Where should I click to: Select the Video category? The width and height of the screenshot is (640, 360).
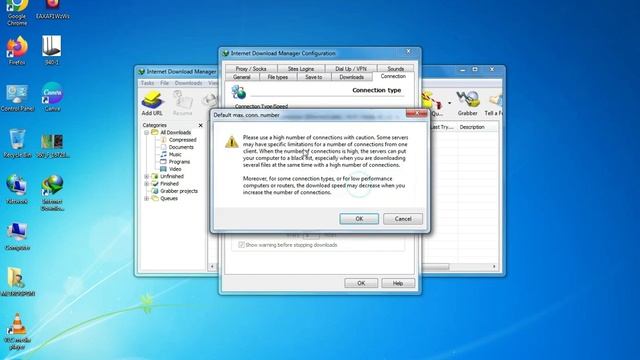(x=175, y=169)
